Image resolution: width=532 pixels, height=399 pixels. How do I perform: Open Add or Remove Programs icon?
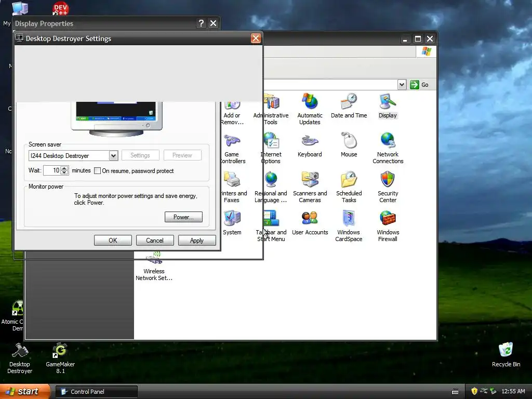[x=232, y=113]
